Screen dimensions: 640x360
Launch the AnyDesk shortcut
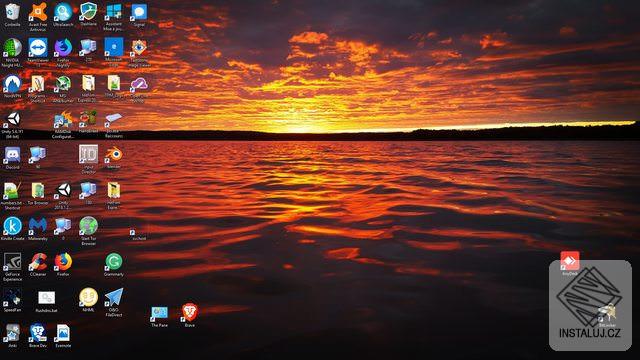click(x=570, y=261)
